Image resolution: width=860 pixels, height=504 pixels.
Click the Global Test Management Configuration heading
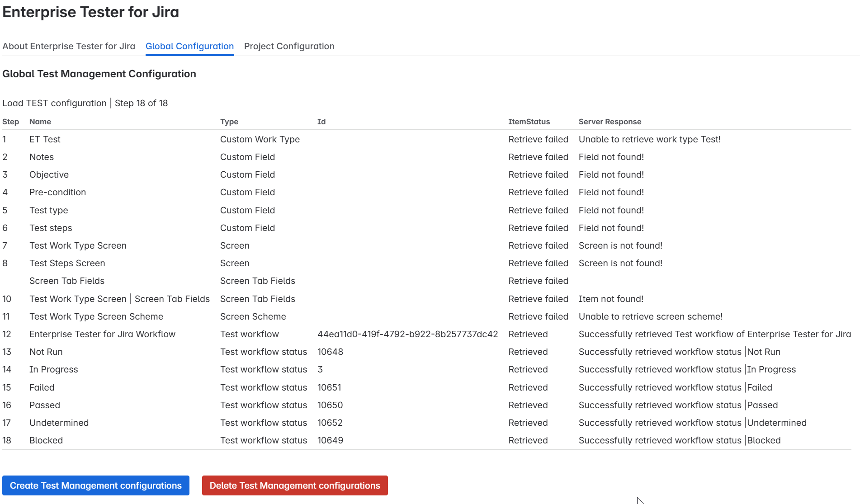(x=99, y=74)
